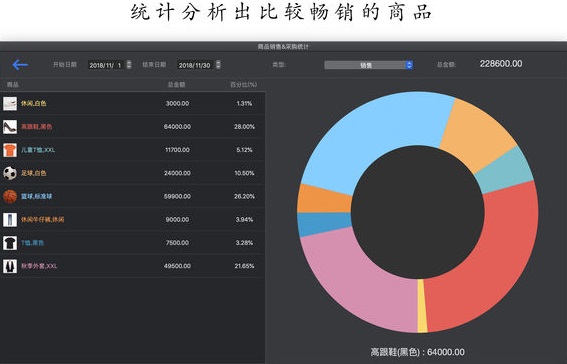Click the 24000.00 amount cell
Viewport: 567px width, 364px height.
coord(177,173)
